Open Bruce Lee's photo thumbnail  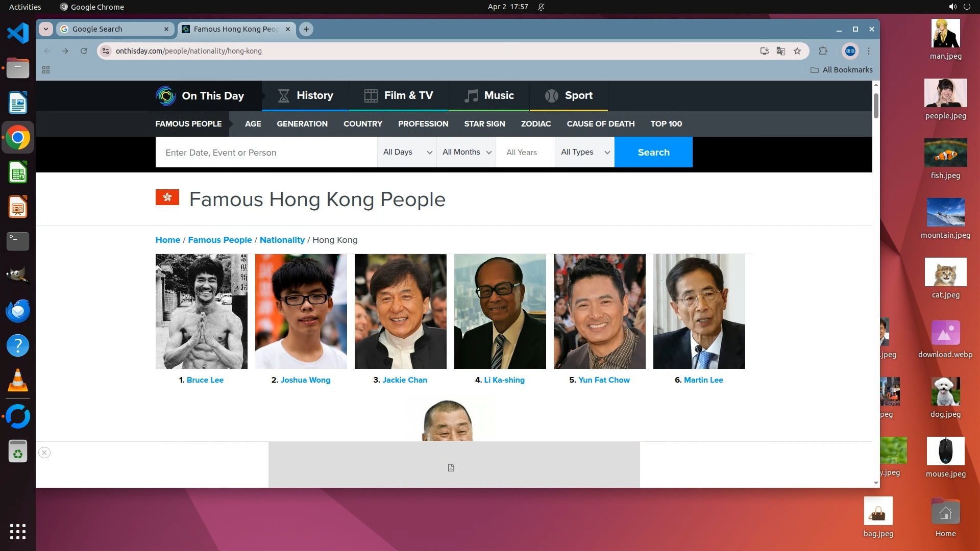click(x=201, y=311)
